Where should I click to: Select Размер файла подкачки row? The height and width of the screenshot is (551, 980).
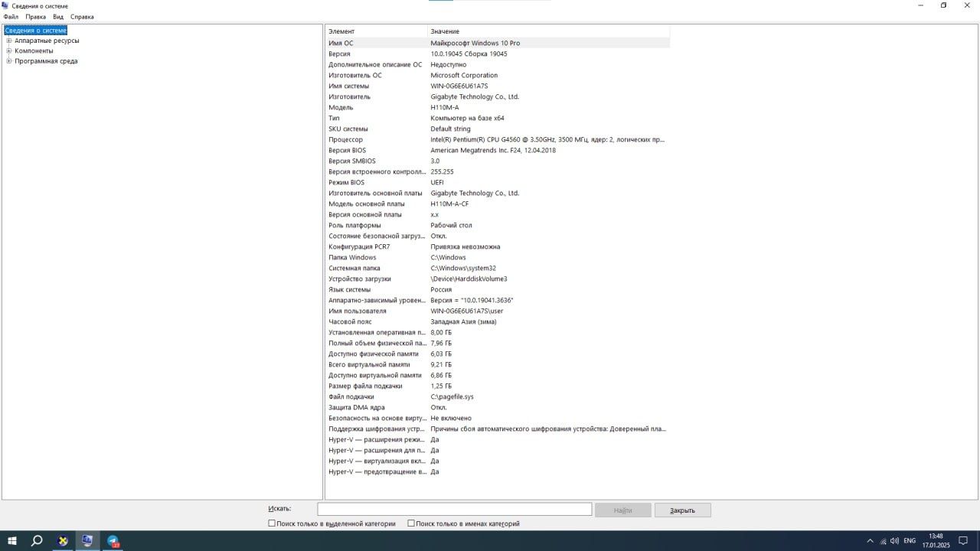[x=498, y=386]
